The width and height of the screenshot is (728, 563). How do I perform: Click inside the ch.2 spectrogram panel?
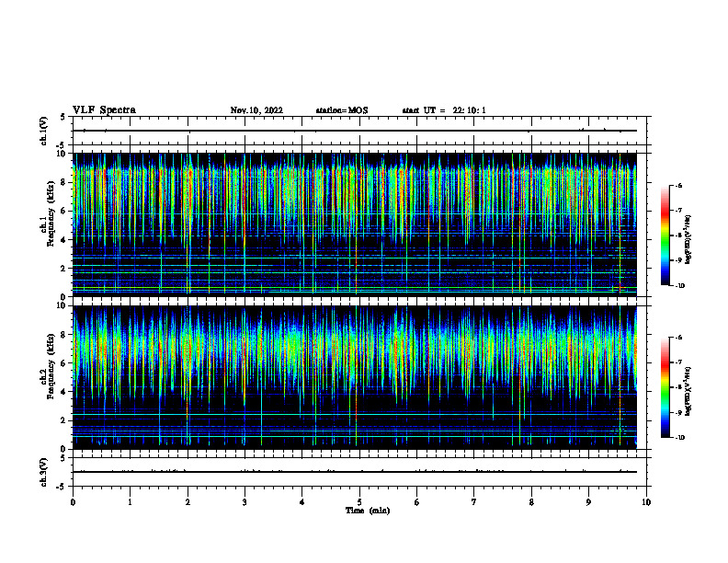tap(355, 377)
